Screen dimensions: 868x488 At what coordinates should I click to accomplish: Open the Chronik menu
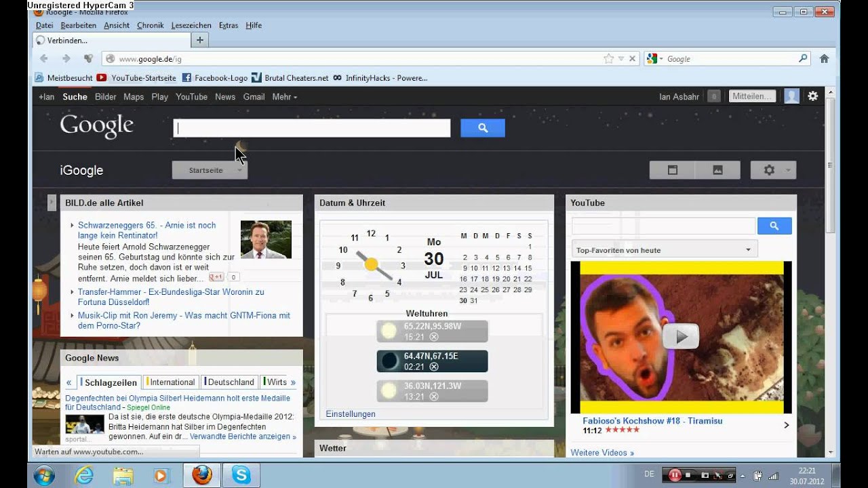pyautogui.click(x=150, y=25)
